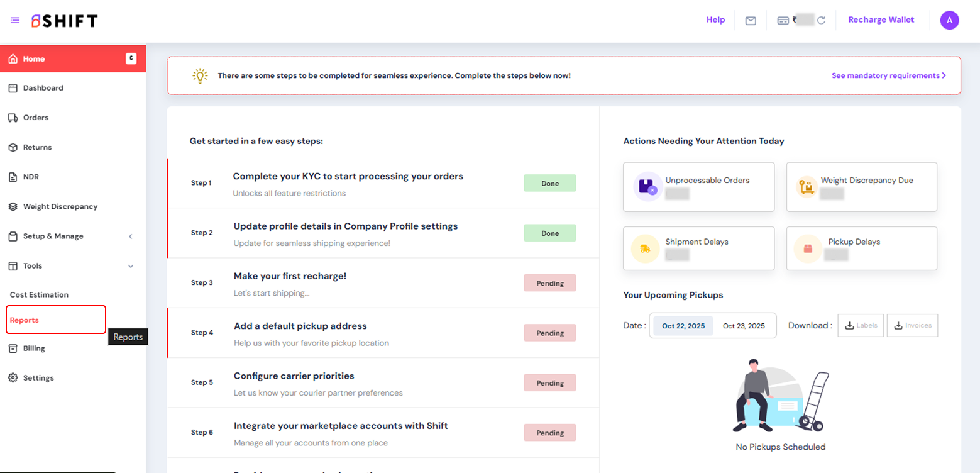The height and width of the screenshot is (473, 980).
Task: Open the Billing sidebar item
Action: [x=34, y=348]
